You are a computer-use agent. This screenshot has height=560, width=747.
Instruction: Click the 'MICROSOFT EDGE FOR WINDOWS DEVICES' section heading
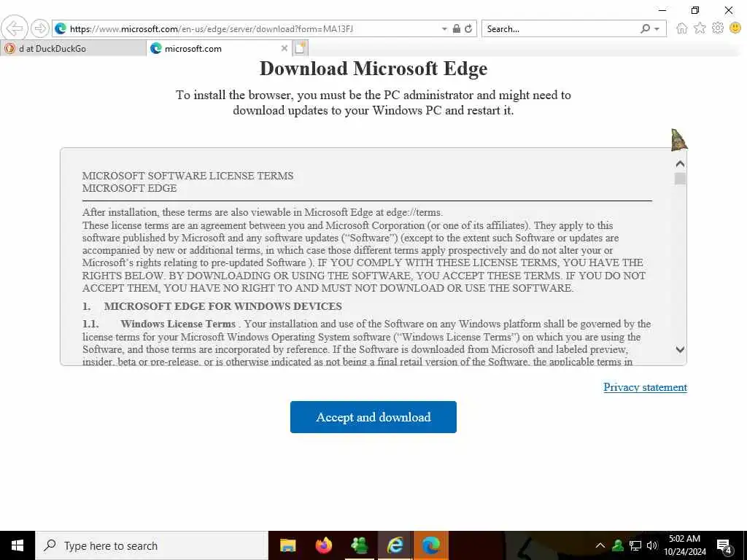(x=223, y=306)
